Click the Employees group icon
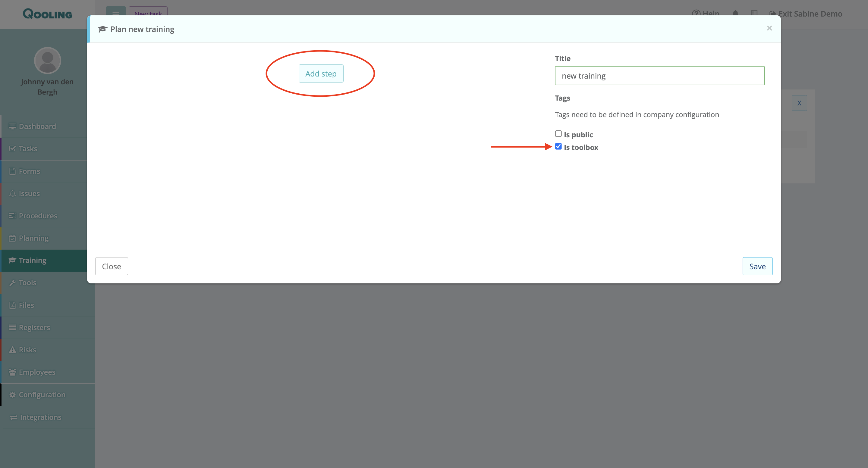The width and height of the screenshot is (868, 468). [x=12, y=372]
